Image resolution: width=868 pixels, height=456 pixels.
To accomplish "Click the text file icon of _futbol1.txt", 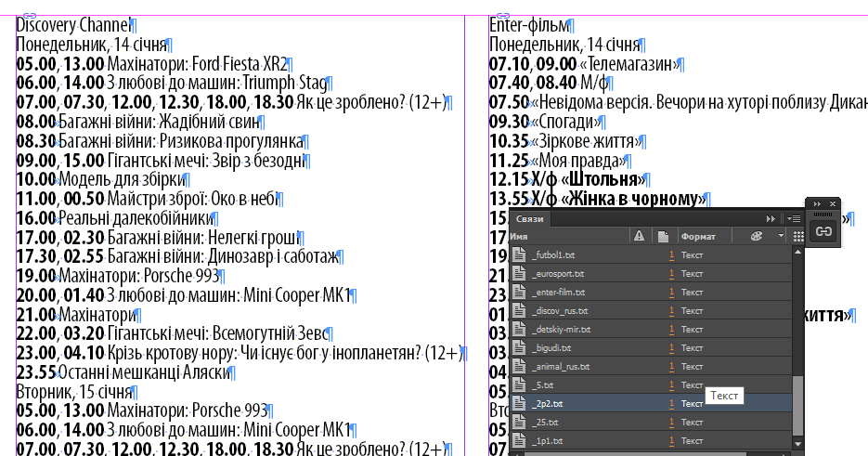I will 519,254.
